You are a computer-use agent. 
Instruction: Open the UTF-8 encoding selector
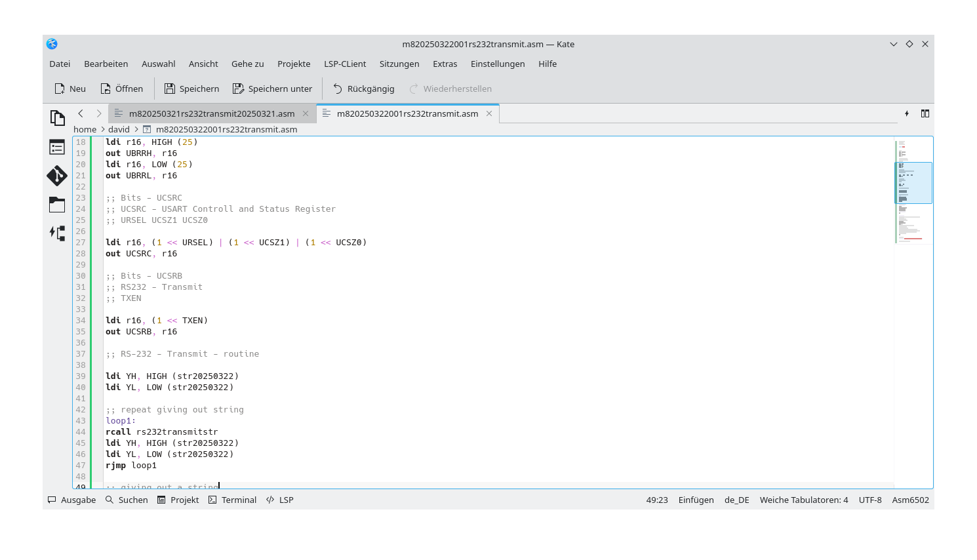point(869,500)
